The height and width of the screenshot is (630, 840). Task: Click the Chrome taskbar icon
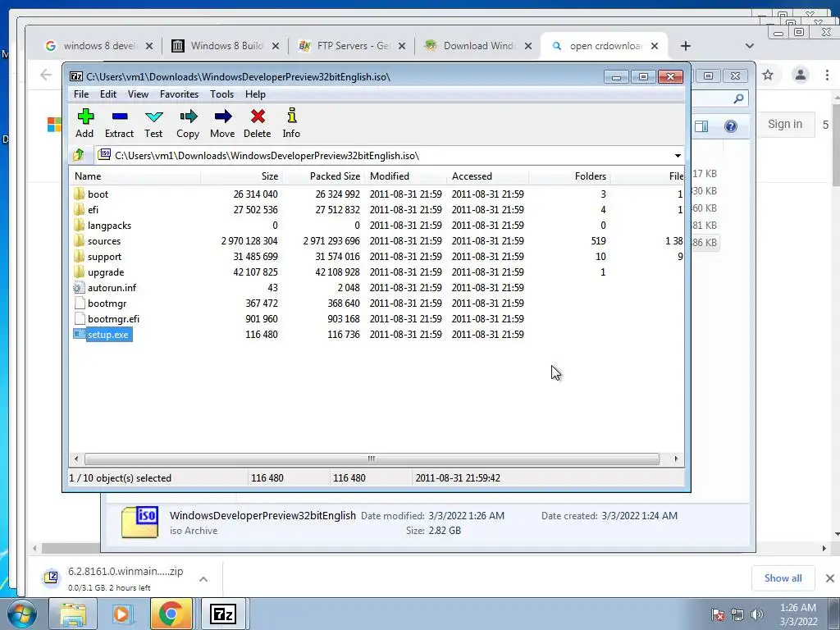171,614
